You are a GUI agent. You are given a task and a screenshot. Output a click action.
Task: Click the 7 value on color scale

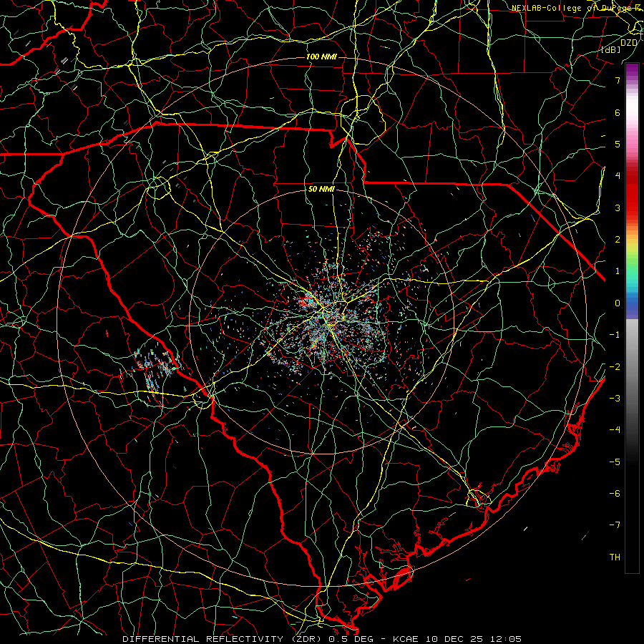pos(618,80)
